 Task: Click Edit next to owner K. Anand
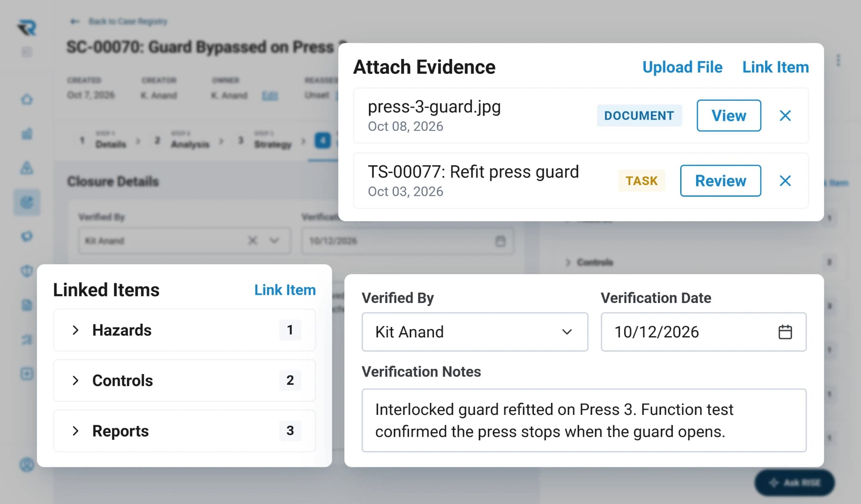[x=270, y=96]
